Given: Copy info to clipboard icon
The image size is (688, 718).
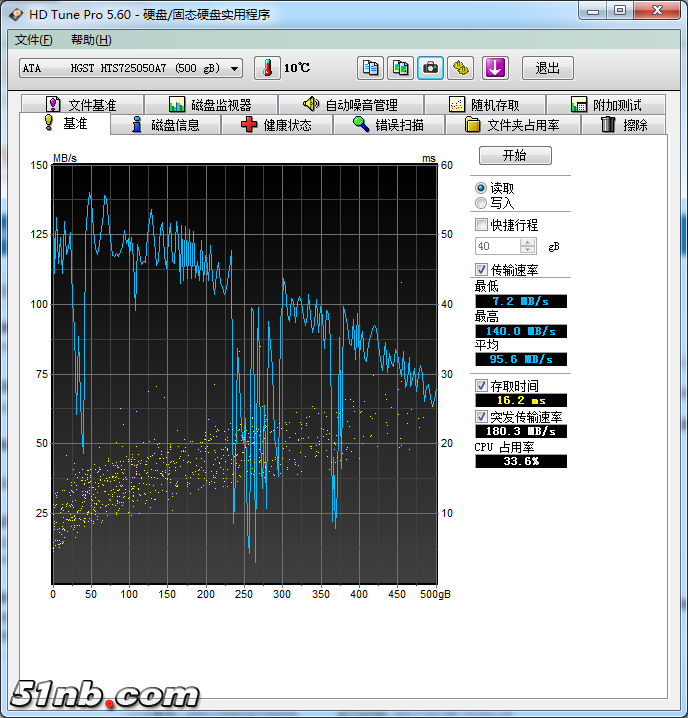Looking at the screenshot, I should click(371, 68).
